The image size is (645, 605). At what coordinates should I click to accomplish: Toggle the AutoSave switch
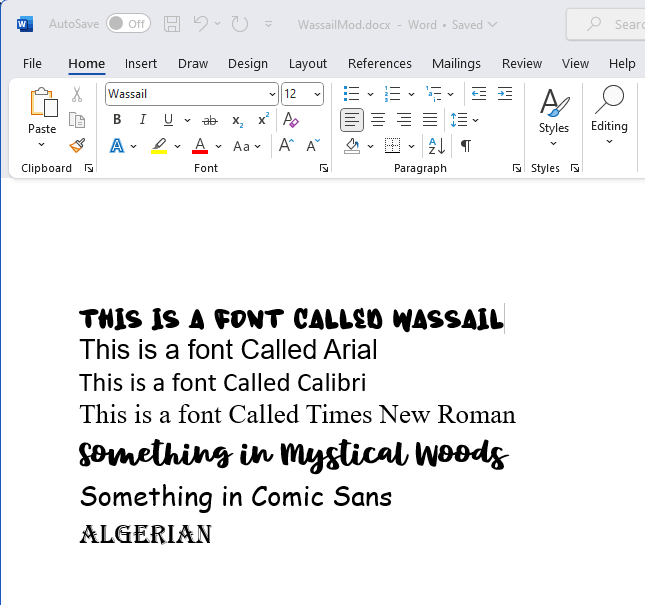(127, 23)
